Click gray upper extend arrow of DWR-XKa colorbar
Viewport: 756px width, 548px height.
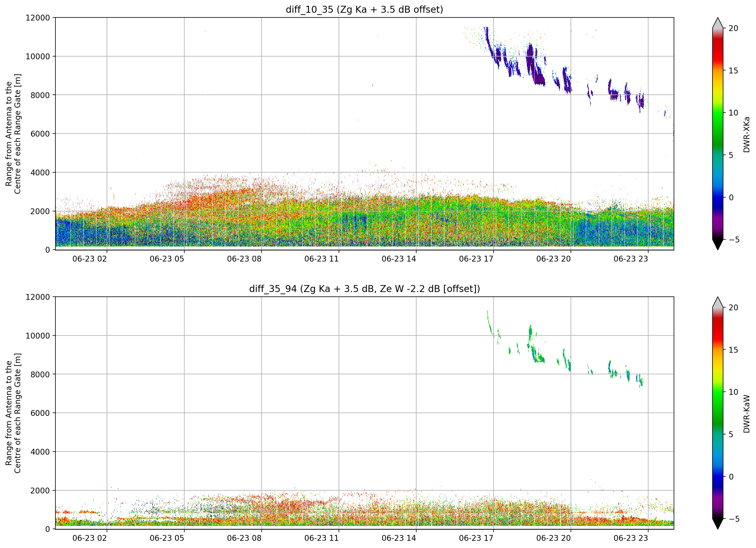(x=718, y=23)
